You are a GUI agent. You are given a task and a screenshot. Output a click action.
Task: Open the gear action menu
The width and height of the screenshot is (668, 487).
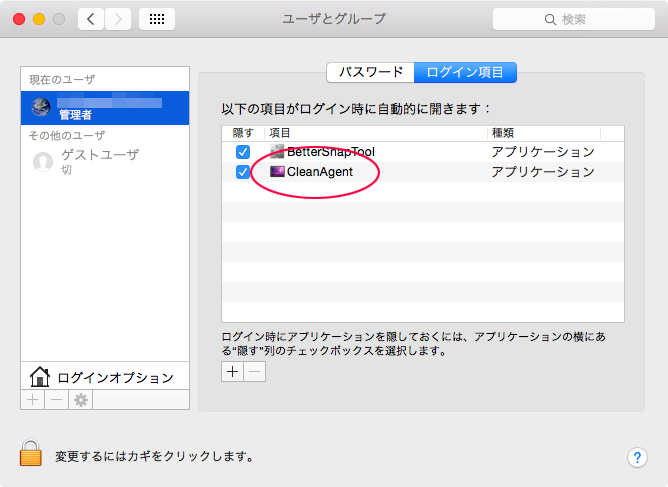tap(81, 400)
